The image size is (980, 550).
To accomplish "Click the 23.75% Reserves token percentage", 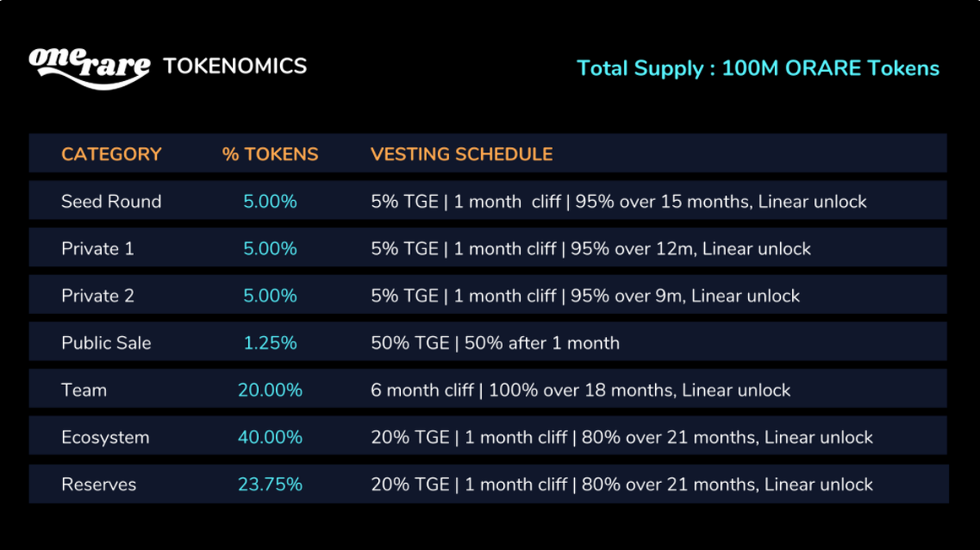I will pos(270,485).
